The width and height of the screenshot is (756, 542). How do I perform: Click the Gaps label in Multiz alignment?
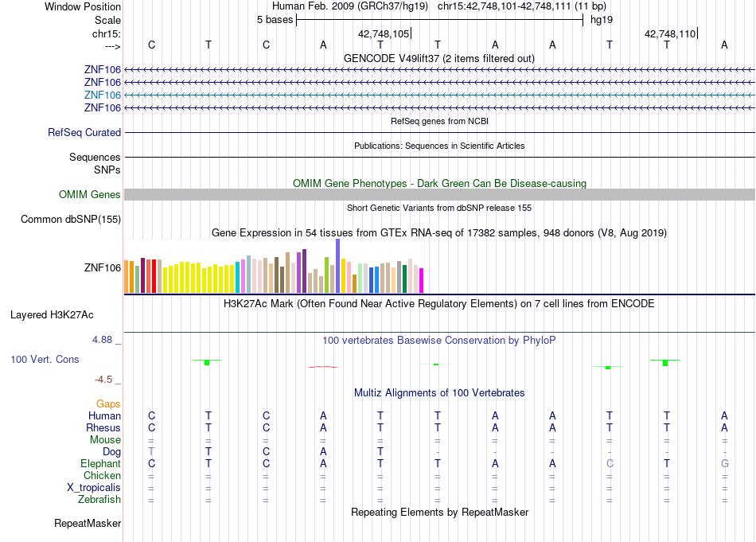pyautogui.click(x=108, y=404)
